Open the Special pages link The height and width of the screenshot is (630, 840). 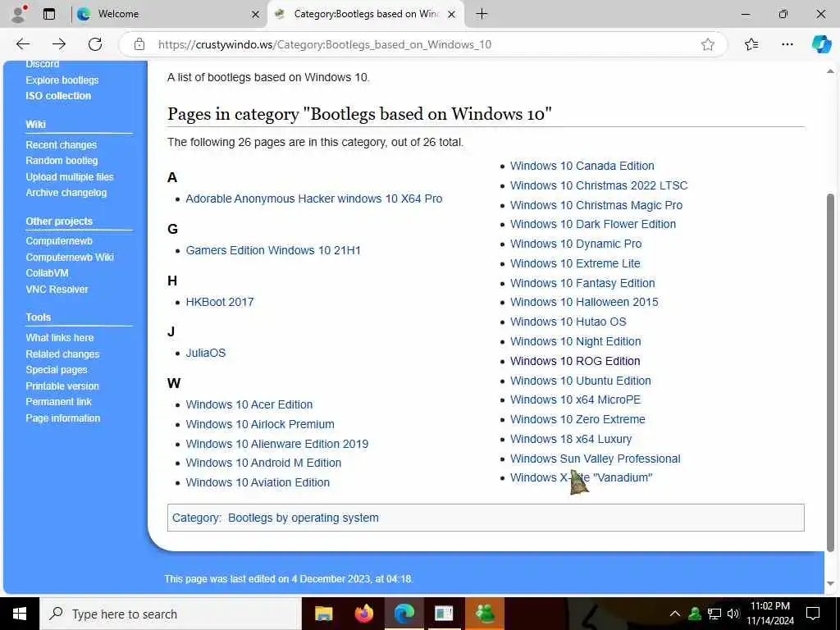point(57,370)
